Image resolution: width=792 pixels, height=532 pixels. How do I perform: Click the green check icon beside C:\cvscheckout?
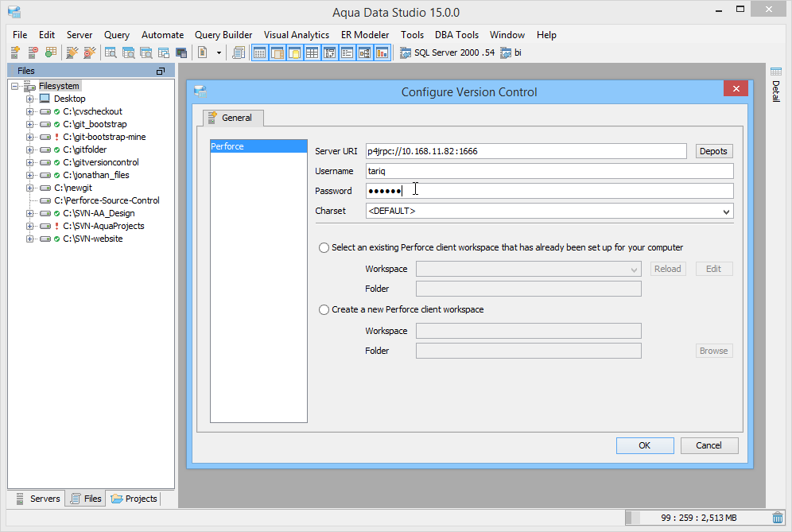click(x=56, y=111)
